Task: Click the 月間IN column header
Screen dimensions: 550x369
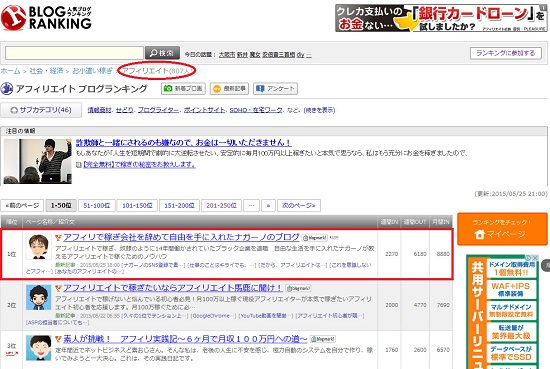Action: pyautogui.click(x=441, y=222)
